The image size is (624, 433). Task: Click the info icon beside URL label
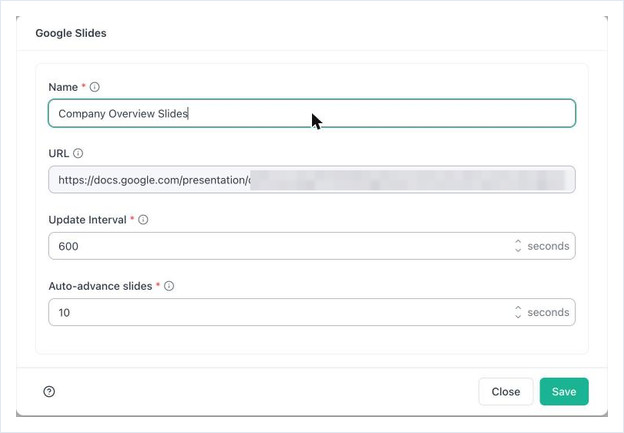[x=78, y=153]
